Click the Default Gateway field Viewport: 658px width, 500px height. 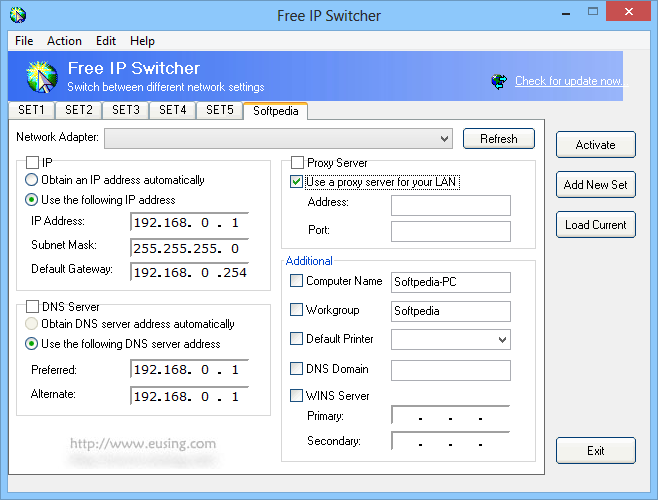pos(190,272)
